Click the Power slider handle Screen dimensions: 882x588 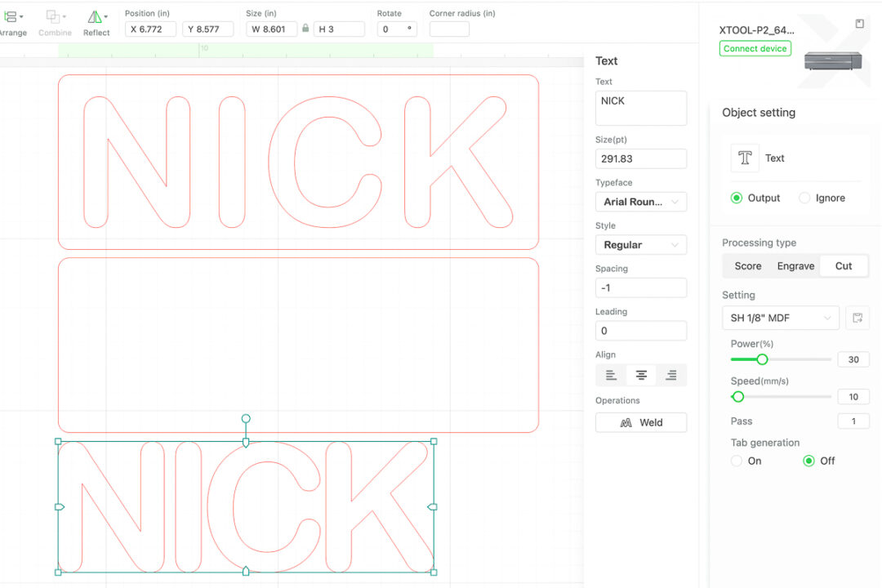[762, 359]
